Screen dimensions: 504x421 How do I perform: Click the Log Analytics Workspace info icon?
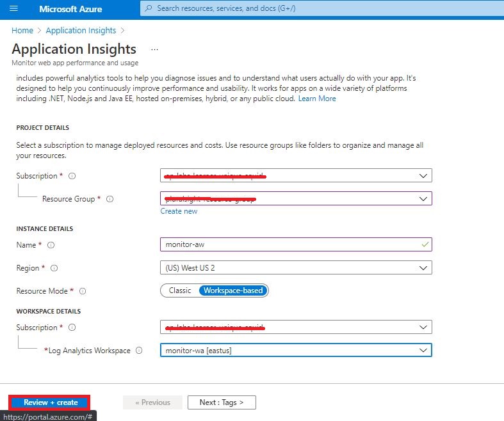point(139,351)
